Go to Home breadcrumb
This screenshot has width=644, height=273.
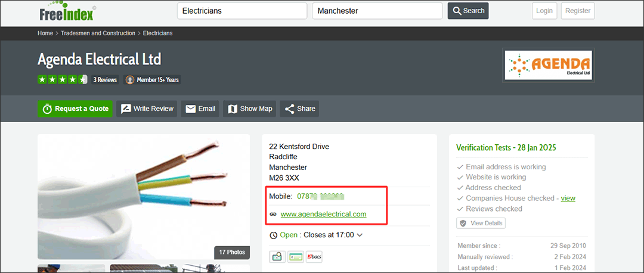coord(45,33)
